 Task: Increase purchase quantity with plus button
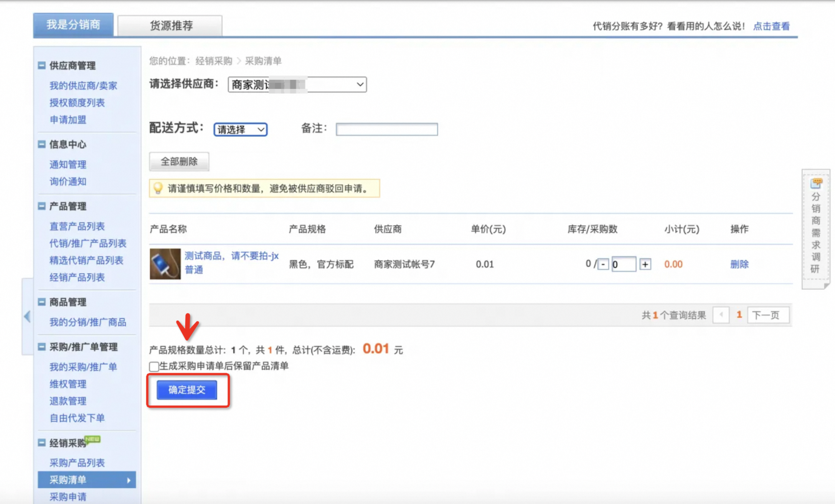click(x=645, y=264)
